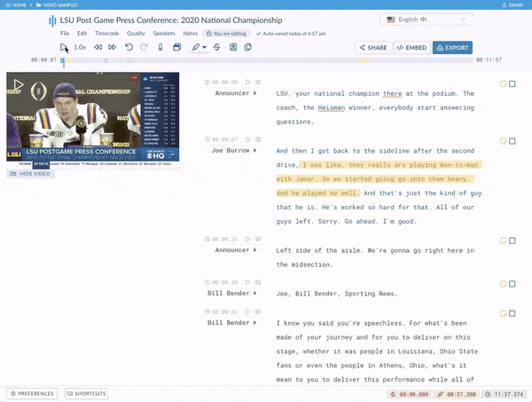Click the rewind icon in the toolbar
Viewport: 532px width, 402px height.
[96, 47]
